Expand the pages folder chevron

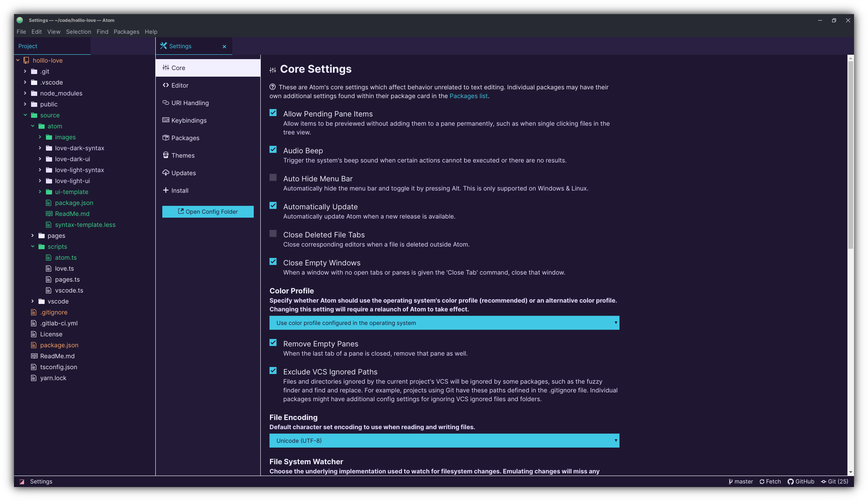[x=32, y=236]
